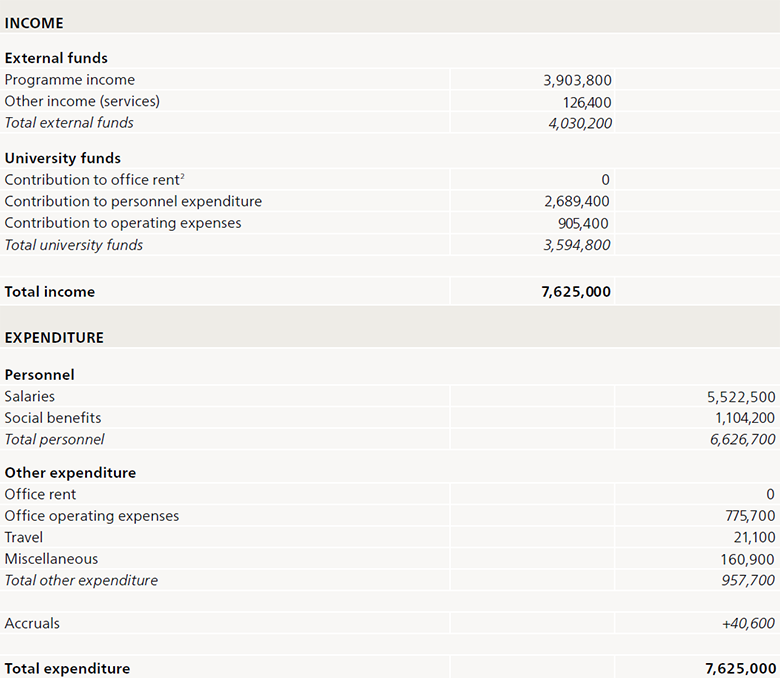This screenshot has height=678, width=780.
Task: Select the total 6,626,700
Action: click(x=742, y=440)
